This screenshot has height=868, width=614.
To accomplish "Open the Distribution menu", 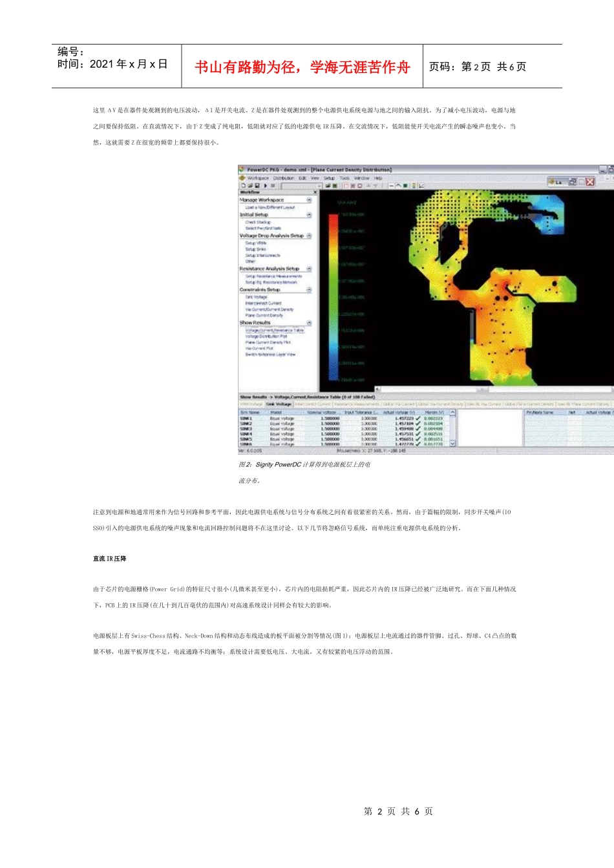I will tap(283, 178).
